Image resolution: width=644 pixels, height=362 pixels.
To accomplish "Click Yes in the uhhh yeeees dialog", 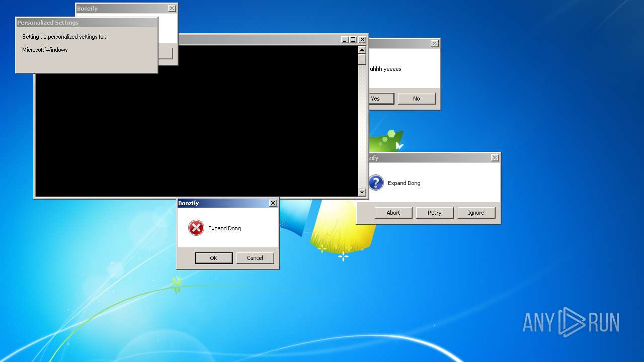I will pos(381,99).
